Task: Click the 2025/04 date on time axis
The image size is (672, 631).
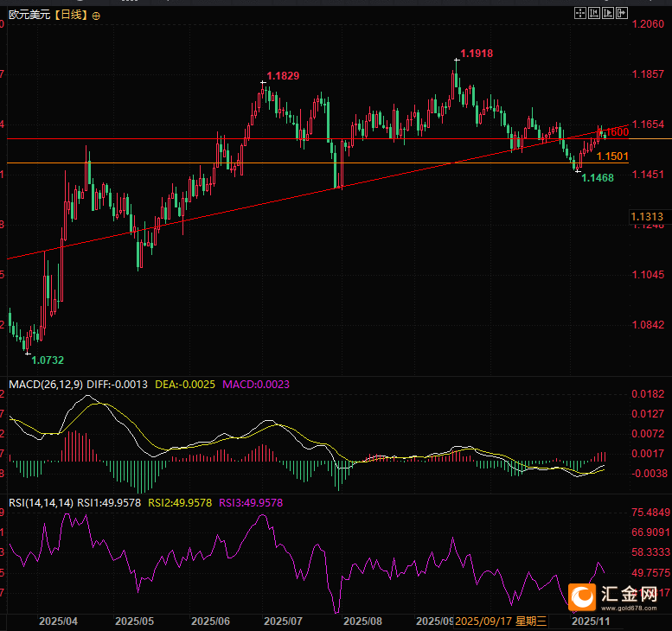Action: tap(59, 621)
